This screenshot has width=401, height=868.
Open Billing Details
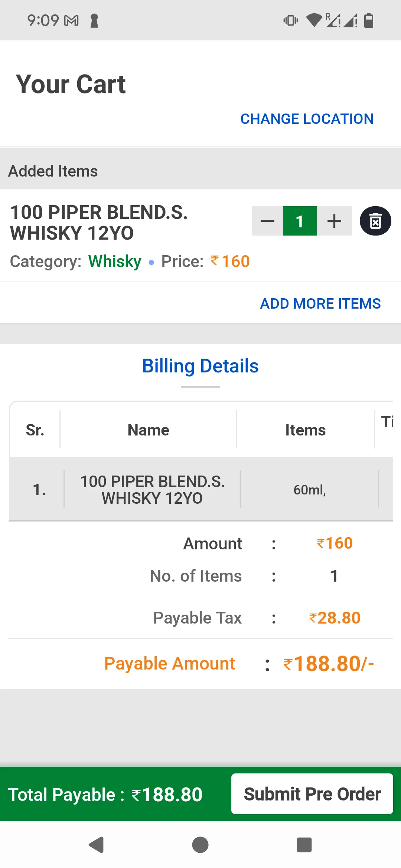(x=200, y=366)
